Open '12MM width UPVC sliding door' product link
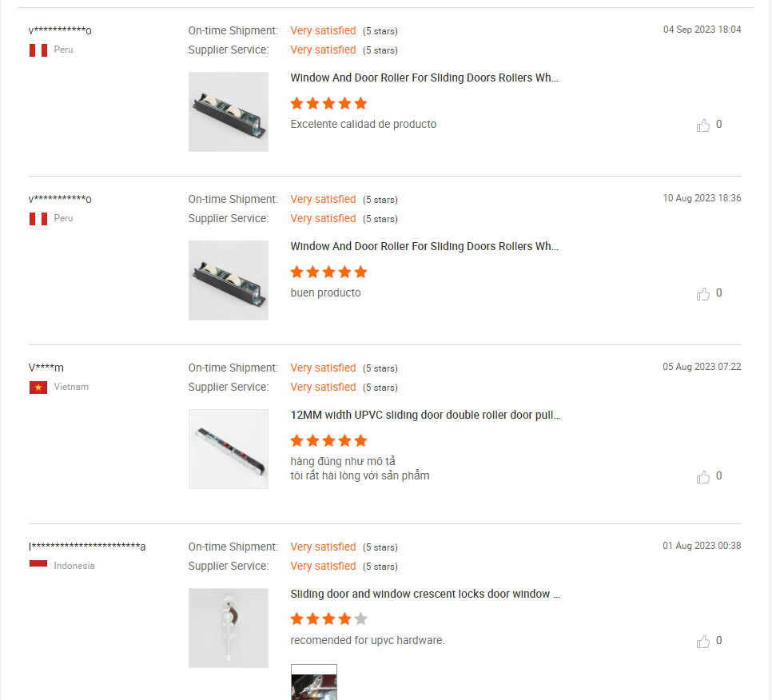The image size is (772, 700). click(425, 416)
